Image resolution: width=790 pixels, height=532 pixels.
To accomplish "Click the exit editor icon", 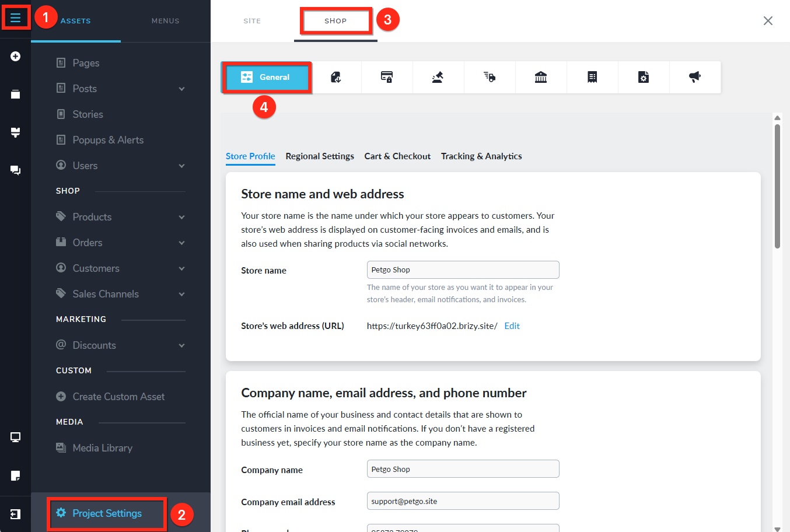I will (x=15, y=514).
